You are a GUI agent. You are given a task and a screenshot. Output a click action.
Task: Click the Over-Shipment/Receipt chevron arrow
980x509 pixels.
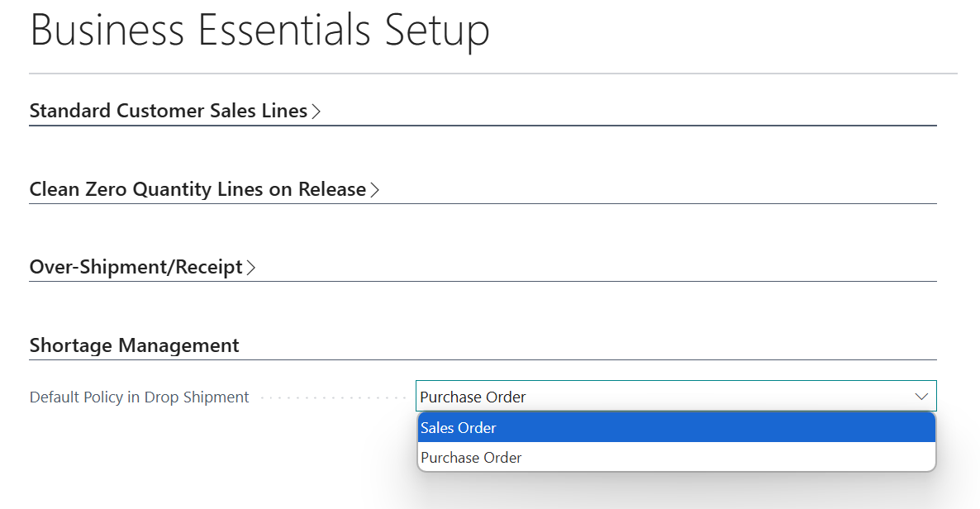[x=250, y=268]
